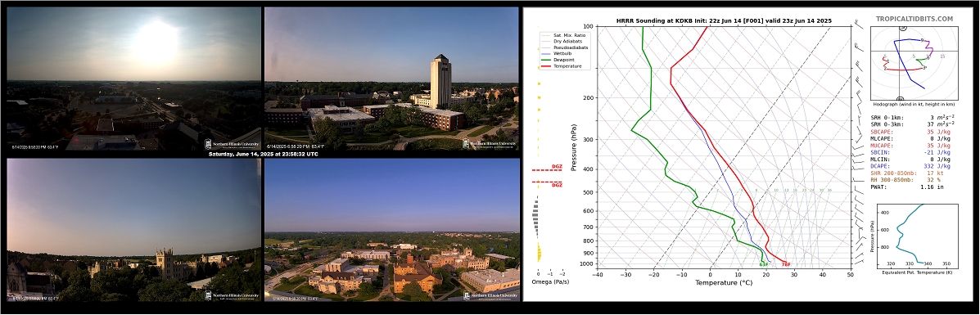This screenshot has width=980, height=315.
Task: Open the bottom-right campus aerial webcam view
Action: click(391, 230)
